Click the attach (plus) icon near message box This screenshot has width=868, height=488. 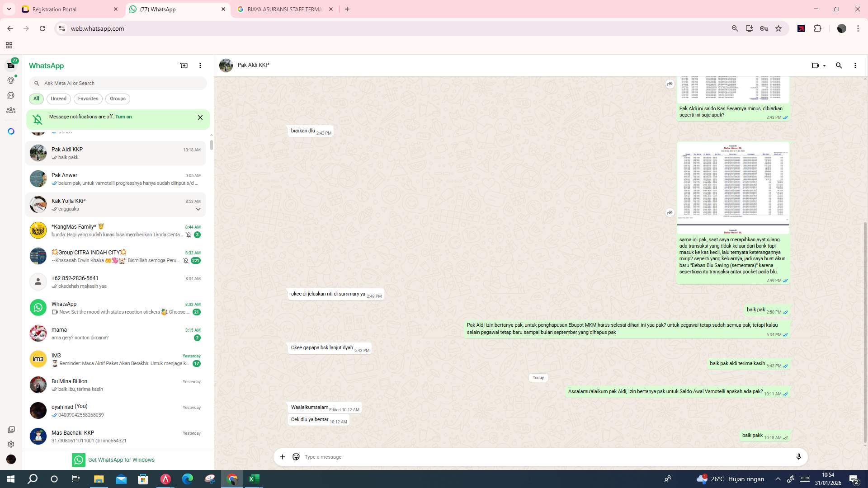coord(282,457)
